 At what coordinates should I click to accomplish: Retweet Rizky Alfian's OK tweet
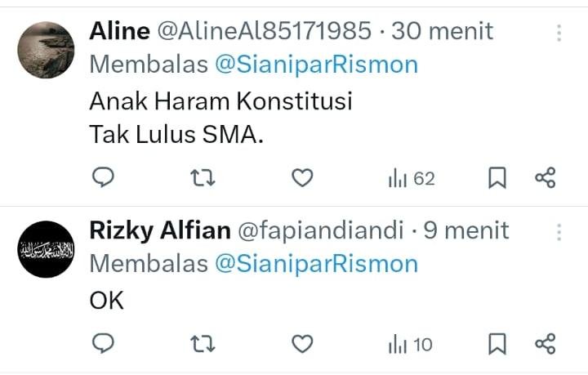203,344
